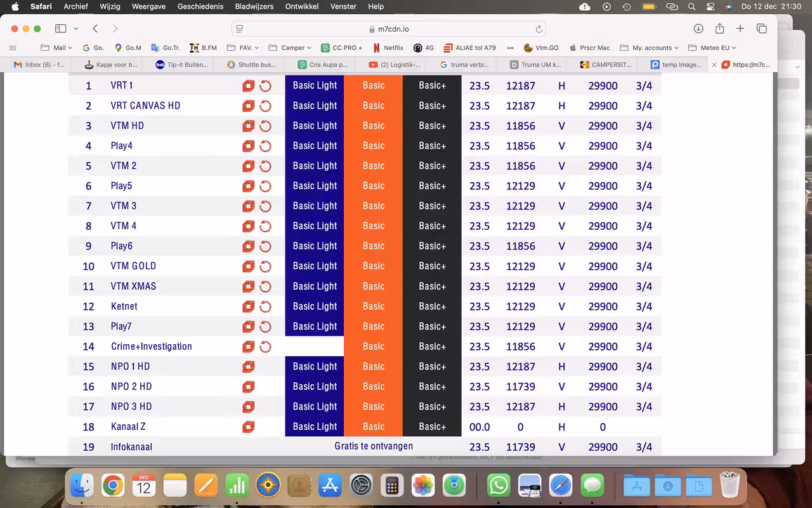
Task: Open the Netflix bookmark
Action: (x=388, y=48)
